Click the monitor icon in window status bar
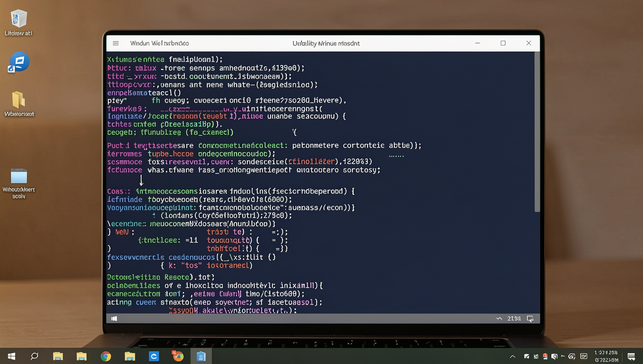The width and height of the screenshot is (643, 364). point(530,319)
